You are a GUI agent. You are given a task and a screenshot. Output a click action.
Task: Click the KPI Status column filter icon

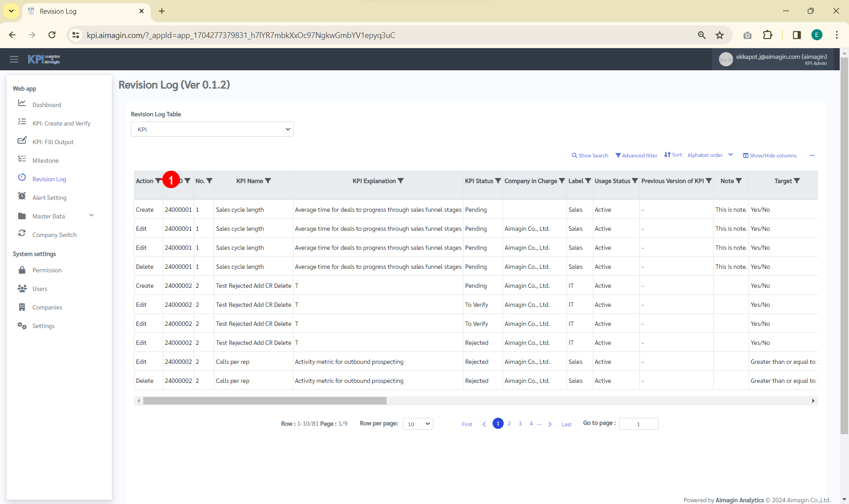point(498,181)
